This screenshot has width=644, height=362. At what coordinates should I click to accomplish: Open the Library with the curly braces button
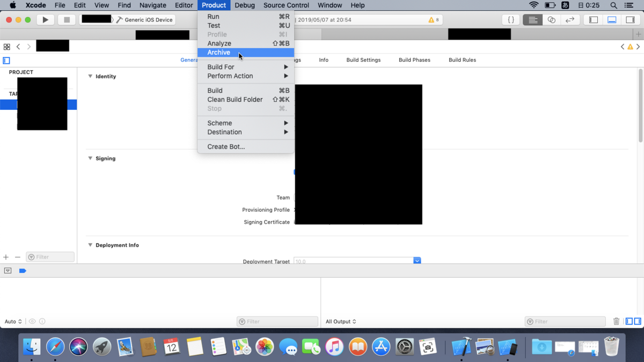pyautogui.click(x=511, y=20)
